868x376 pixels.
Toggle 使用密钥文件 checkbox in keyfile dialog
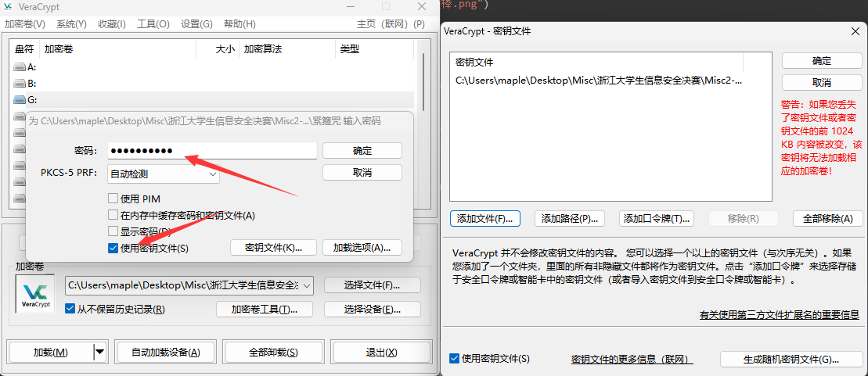click(455, 359)
